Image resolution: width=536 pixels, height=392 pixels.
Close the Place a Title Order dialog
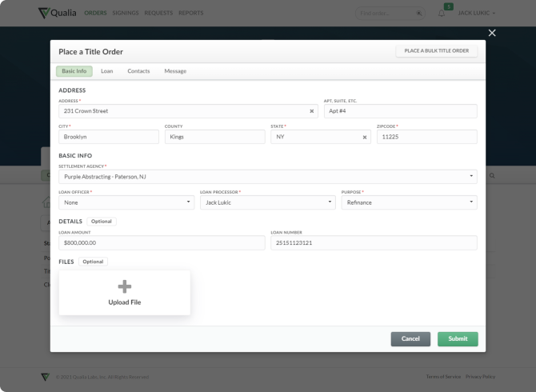492,33
